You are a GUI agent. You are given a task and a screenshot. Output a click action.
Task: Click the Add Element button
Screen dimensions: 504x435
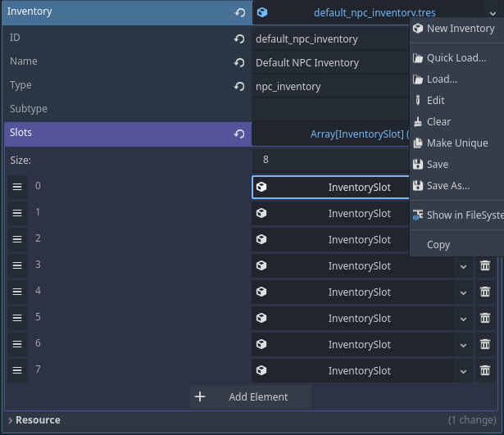pyautogui.click(x=251, y=397)
